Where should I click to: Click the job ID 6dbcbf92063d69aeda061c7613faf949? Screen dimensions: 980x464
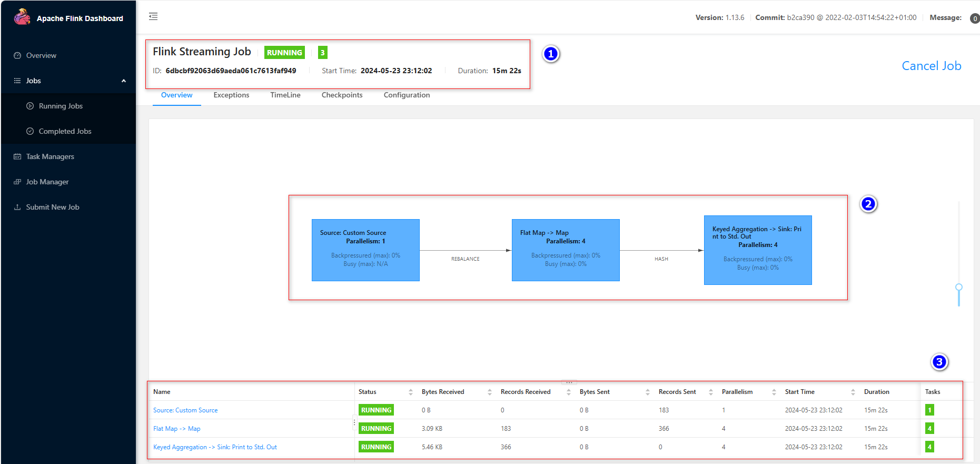click(x=231, y=71)
